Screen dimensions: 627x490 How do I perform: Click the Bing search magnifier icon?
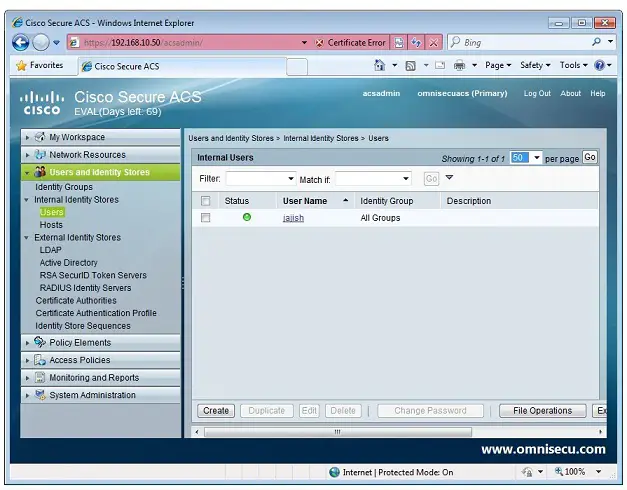596,42
